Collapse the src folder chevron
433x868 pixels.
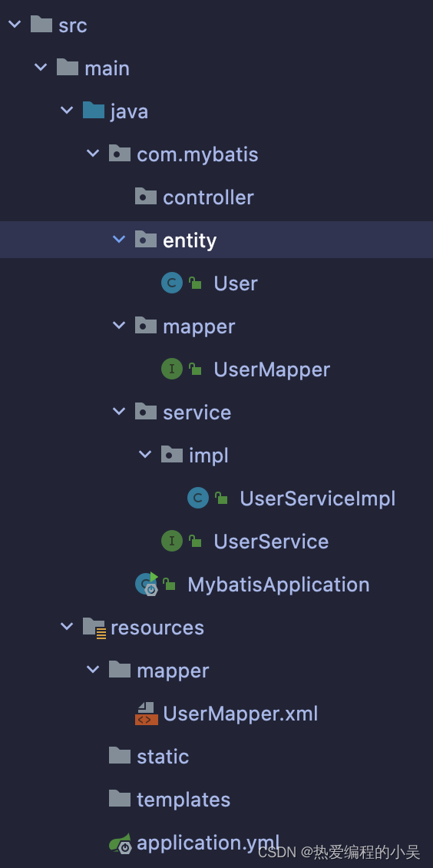(15, 25)
